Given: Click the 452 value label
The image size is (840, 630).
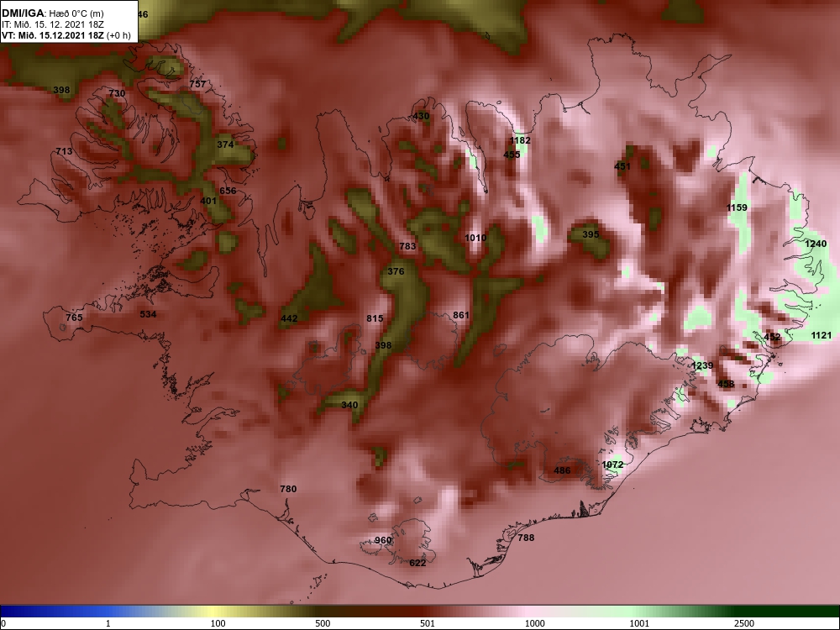Looking at the screenshot, I should pos(772,337).
